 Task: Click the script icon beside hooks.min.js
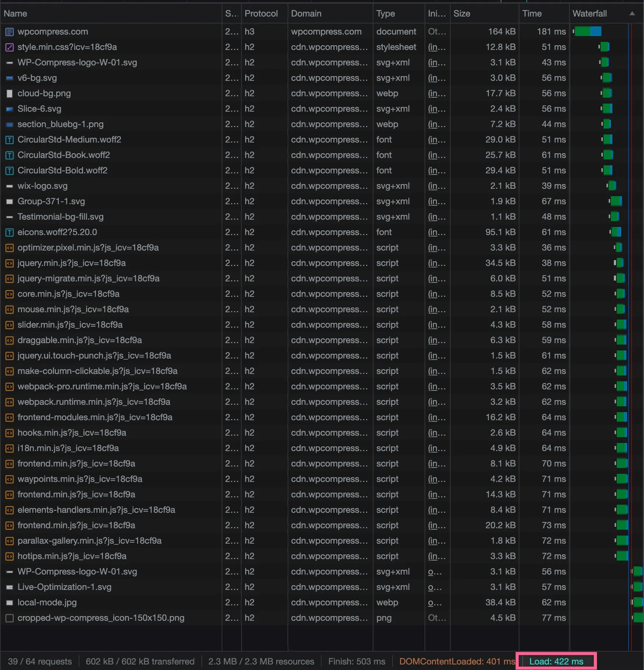coord(10,433)
